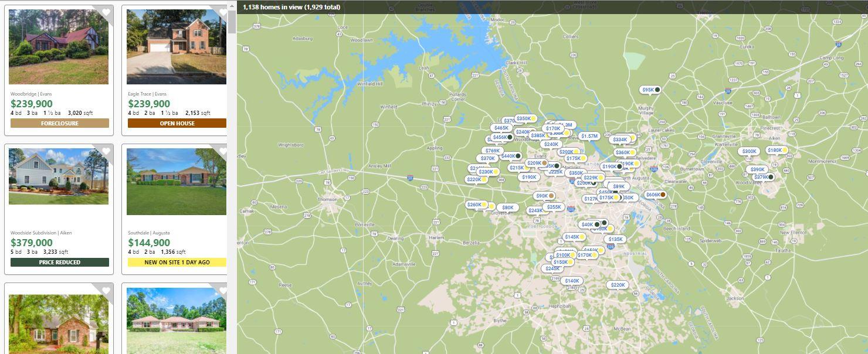Open the $135K map marker
This screenshot has width=868, height=354.
(615, 239)
